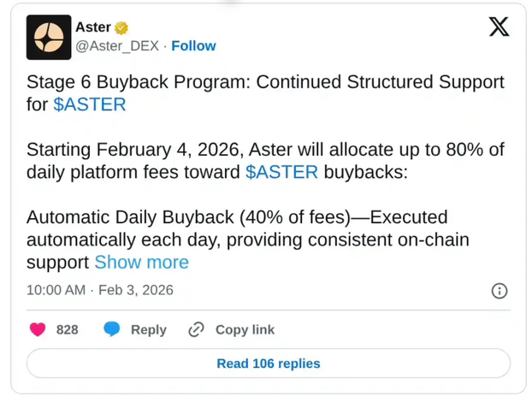This screenshot has height=402, width=532.
Task: Click the first $ASTER cashtag link
Action: tap(89, 104)
